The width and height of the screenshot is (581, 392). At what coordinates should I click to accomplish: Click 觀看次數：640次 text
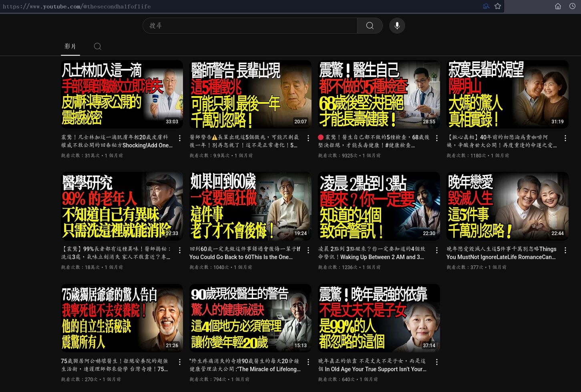[x=336, y=379]
